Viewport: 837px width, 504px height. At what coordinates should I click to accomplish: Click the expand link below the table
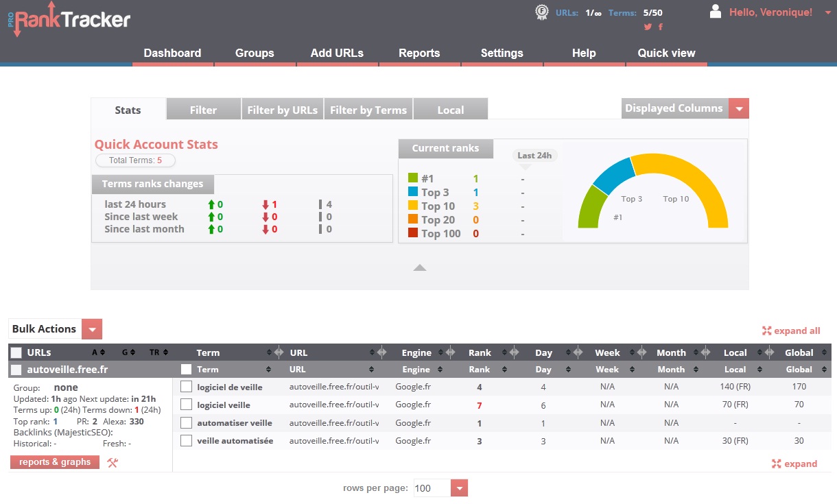[794, 464]
